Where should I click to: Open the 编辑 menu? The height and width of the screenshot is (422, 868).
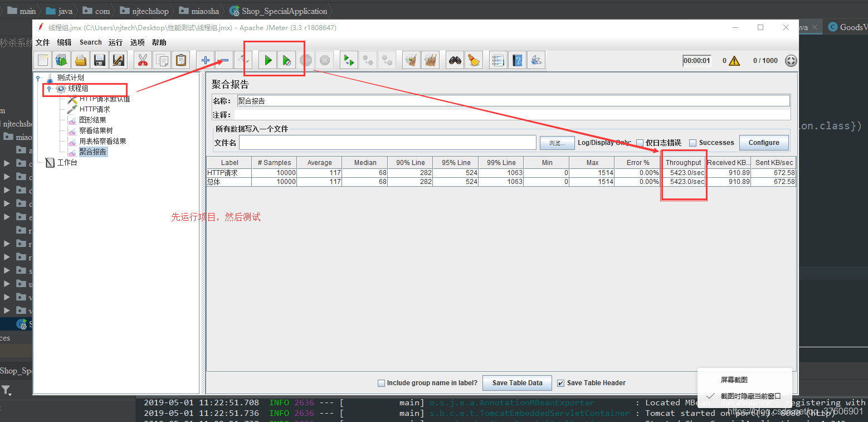[64, 42]
